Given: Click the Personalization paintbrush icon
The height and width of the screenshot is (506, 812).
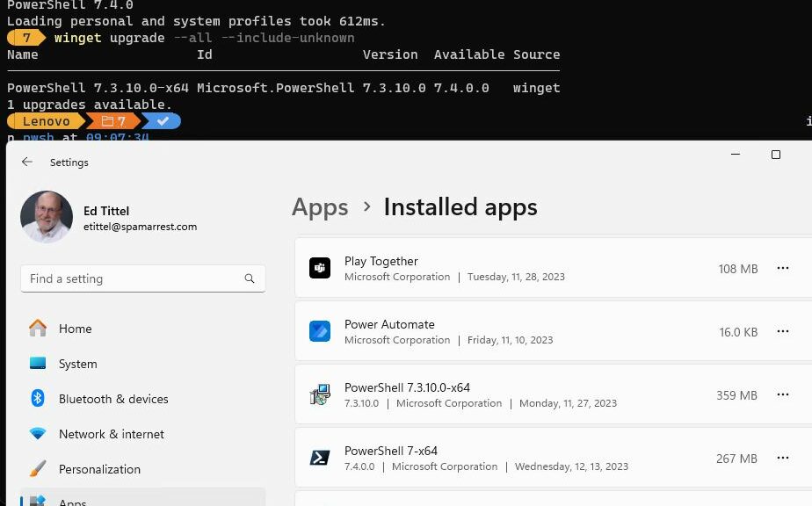Looking at the screenshot, I should coord(38,468).
